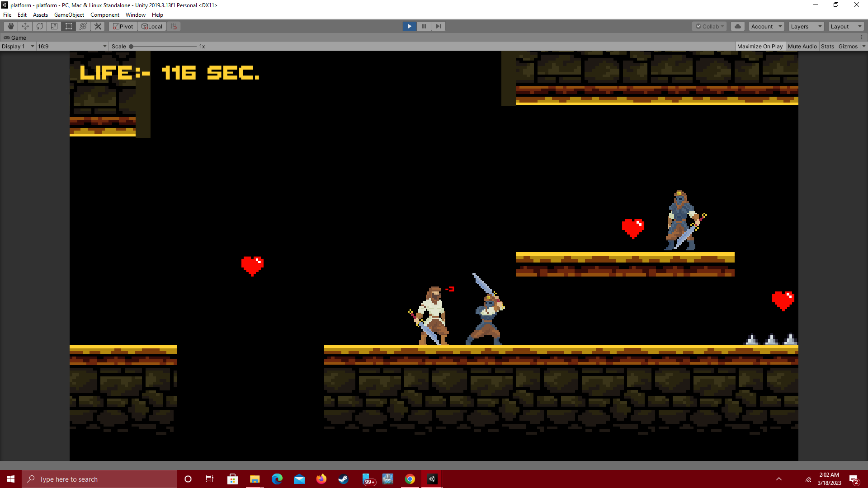Toggle Local handle rotation mode
The image size is (868, 488).
151,26
